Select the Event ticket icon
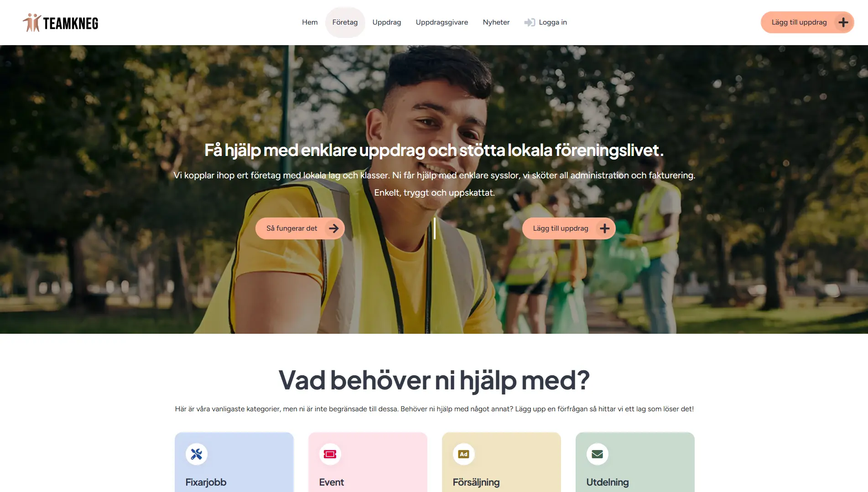This screenshot has width=868, height=492. click(330, 454)
